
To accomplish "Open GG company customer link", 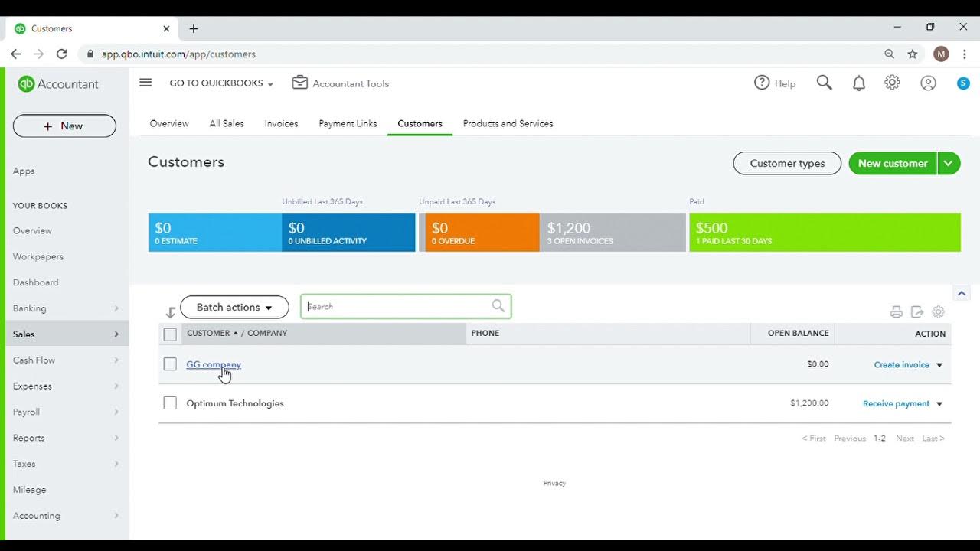I will coord(214,364).
